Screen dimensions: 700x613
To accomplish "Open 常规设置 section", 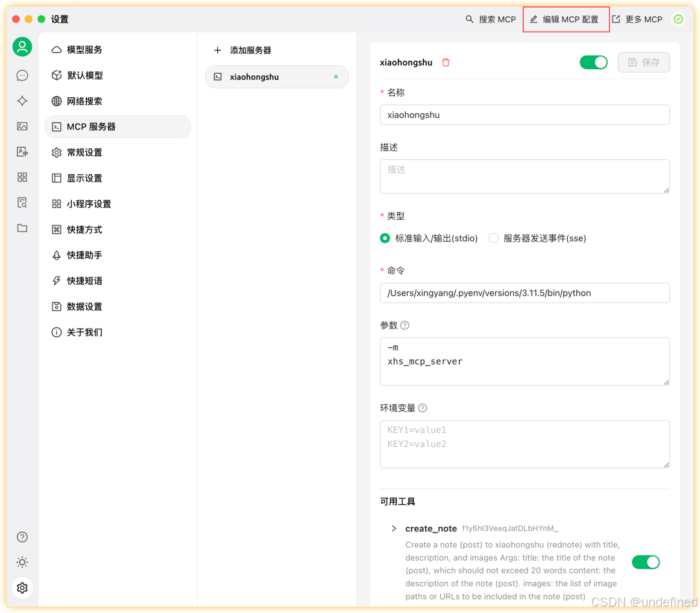I will (118, 153).
